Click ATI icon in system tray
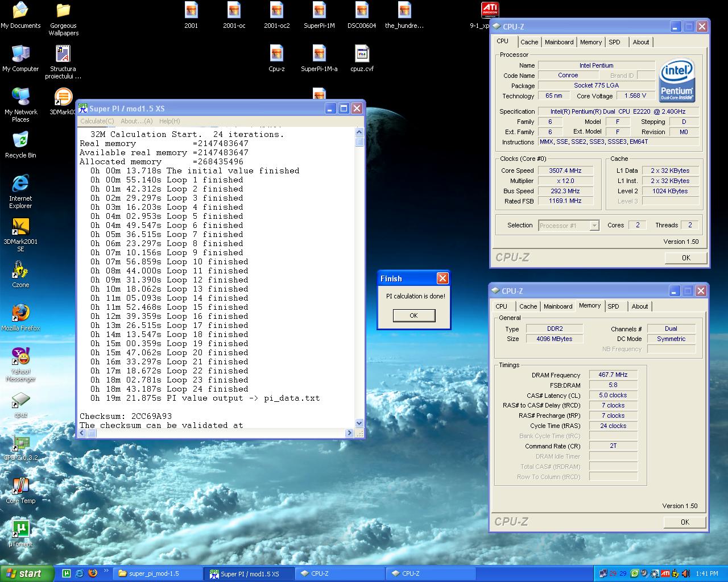 pyautogui.click(x=665, y=573)
